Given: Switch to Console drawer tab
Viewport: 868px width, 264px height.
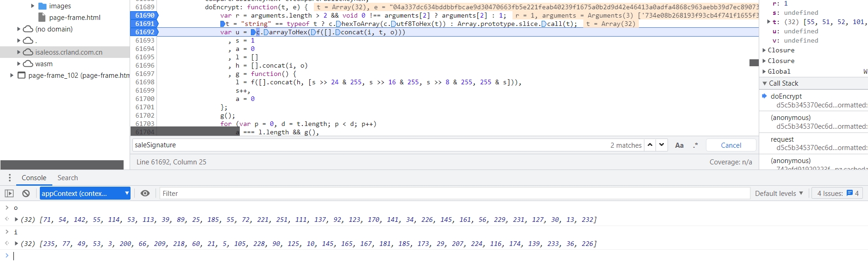Looking at the screenshot, I should [x=34, y=178].
